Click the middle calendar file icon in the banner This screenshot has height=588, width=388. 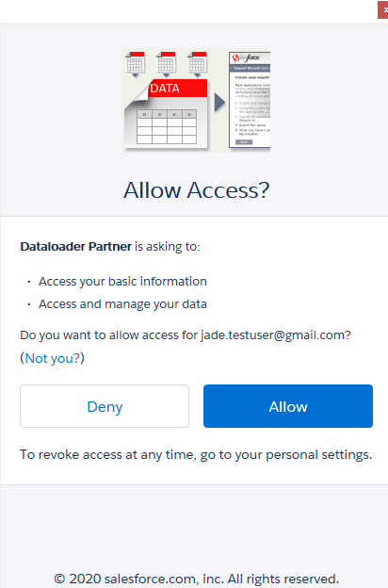coord(166,63)
